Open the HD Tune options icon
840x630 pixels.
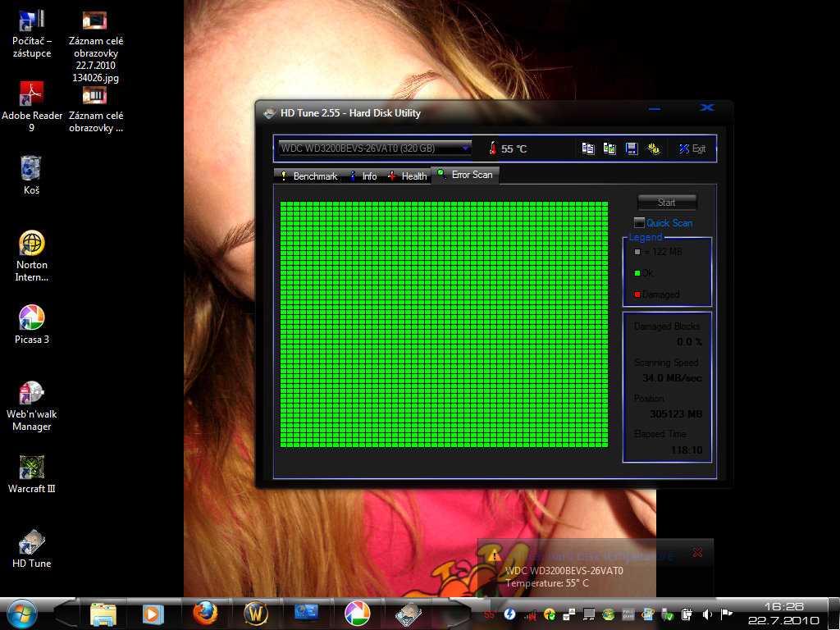tap(654, 148)
